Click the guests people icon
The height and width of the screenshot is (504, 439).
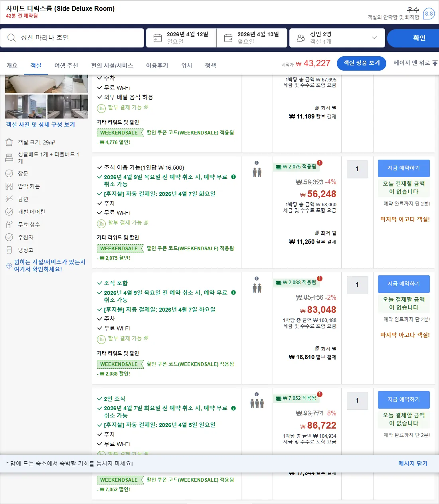coord(301,38)
